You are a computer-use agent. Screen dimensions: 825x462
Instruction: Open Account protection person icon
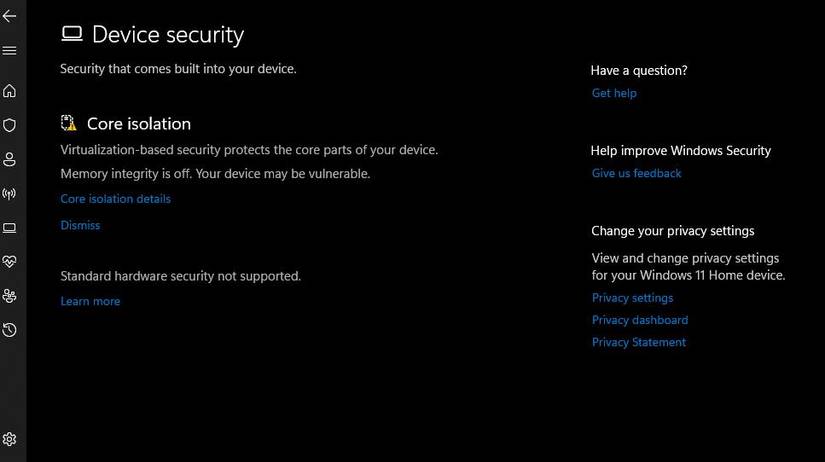[10, 159]
